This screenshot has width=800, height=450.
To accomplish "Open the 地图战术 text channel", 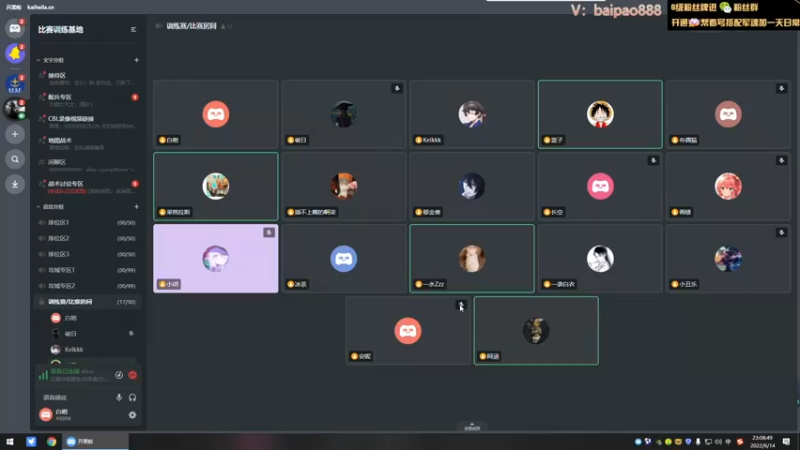I will [88, 143].
